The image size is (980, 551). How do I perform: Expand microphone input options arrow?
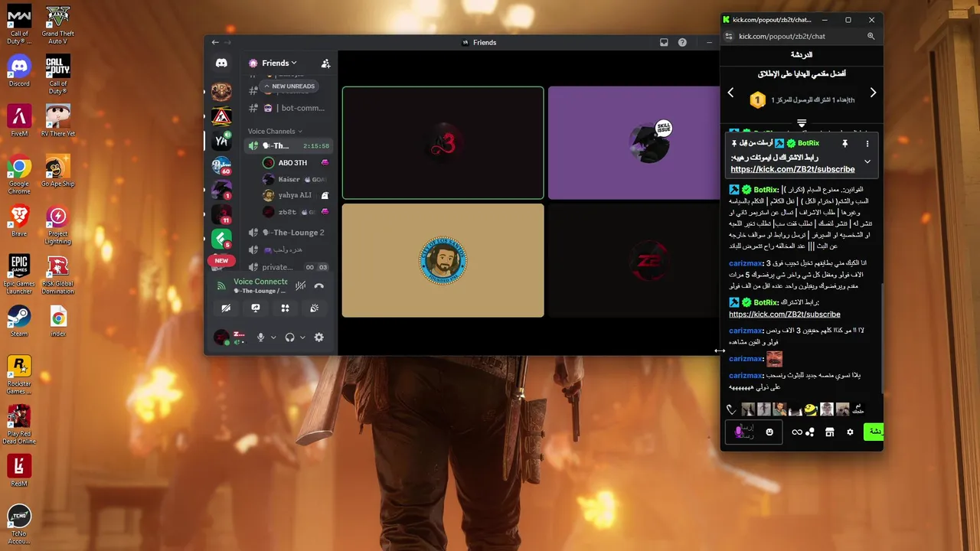pyautogui.click(x=273, y=337)
